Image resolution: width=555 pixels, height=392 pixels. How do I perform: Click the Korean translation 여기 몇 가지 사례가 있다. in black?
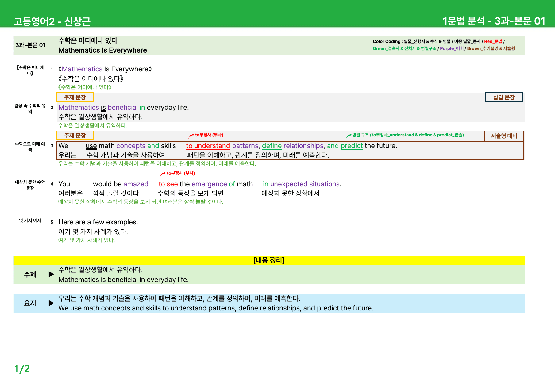93,232
